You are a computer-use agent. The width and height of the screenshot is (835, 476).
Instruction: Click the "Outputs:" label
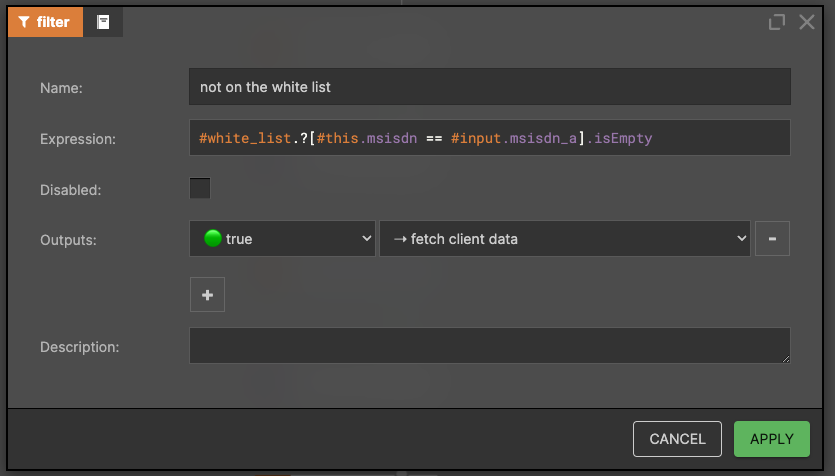(x=68, y=240)
